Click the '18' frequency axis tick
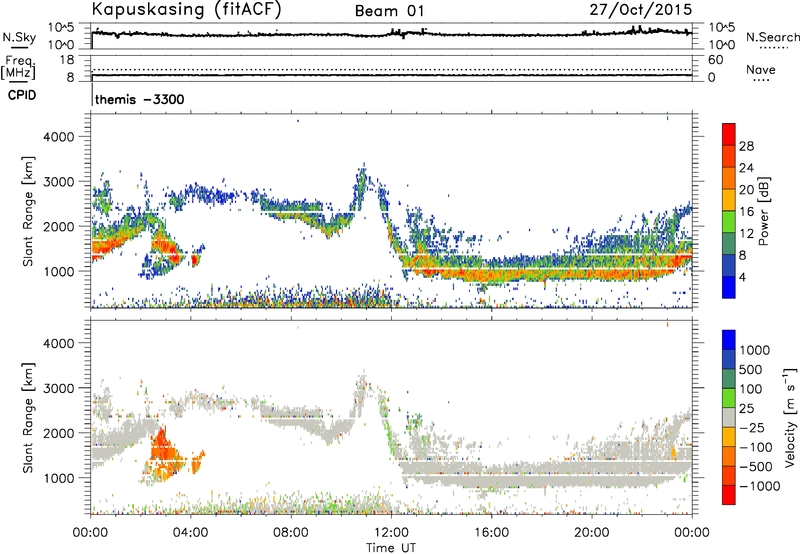Image resolution: width=800 pixels, height=554 pixels. (67, 60)
